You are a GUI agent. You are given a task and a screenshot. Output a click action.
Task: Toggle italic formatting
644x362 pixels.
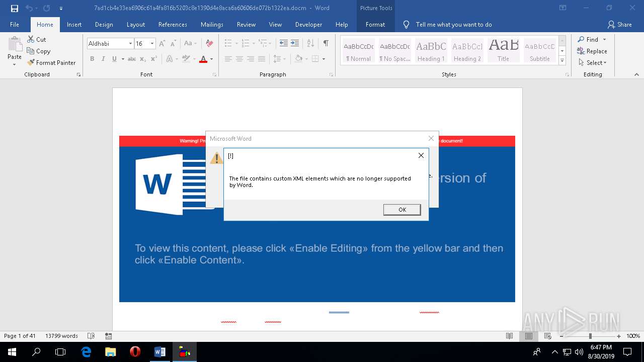103,59
